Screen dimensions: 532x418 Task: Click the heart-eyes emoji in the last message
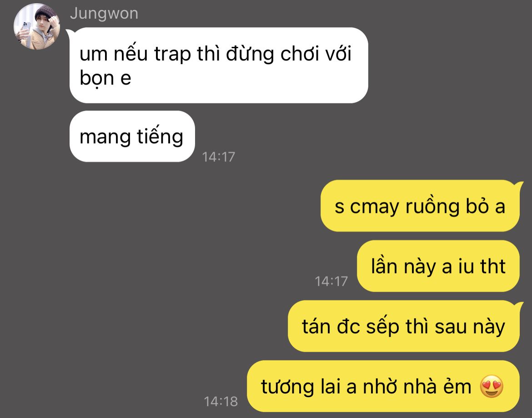click(x=492, y=387)
